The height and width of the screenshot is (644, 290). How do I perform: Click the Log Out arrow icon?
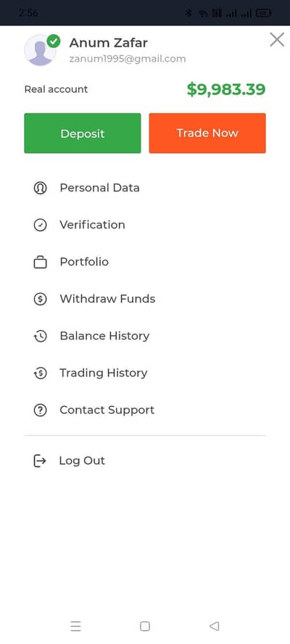pos(39,461)
